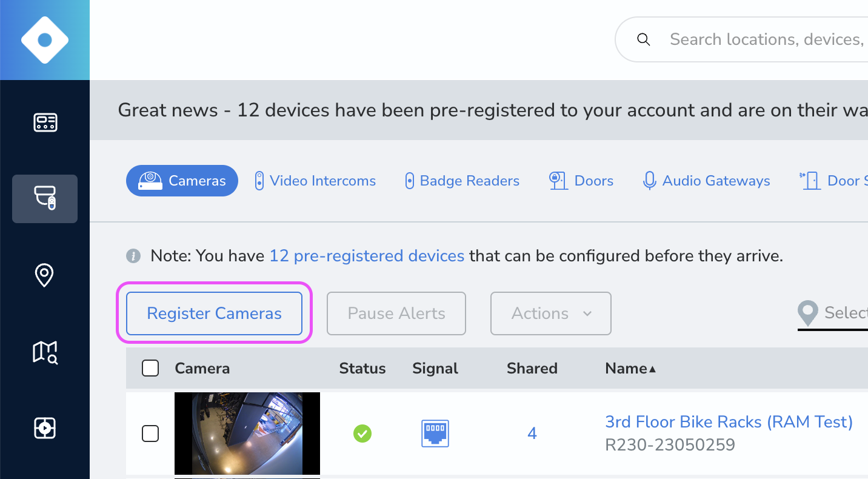Open the map search icon in the sidebar

(45, 352)
